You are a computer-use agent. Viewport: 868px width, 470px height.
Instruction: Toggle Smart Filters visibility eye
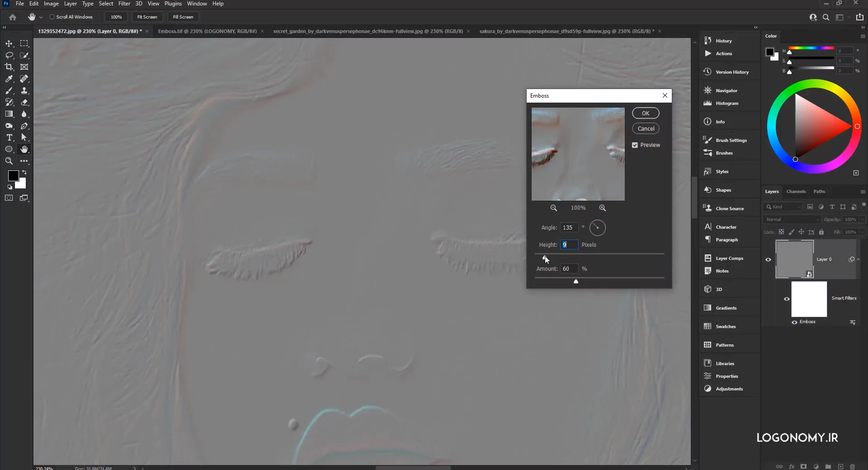[x=787, y=299]
